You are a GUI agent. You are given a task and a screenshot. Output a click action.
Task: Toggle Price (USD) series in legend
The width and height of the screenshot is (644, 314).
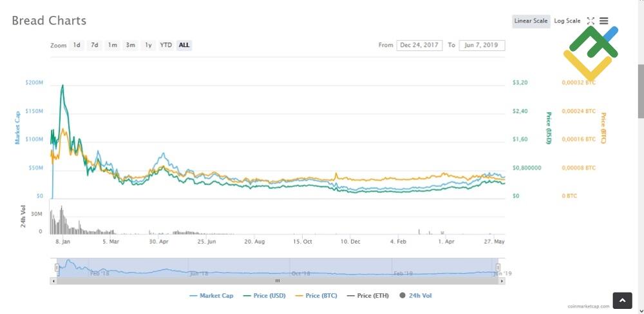265,295
